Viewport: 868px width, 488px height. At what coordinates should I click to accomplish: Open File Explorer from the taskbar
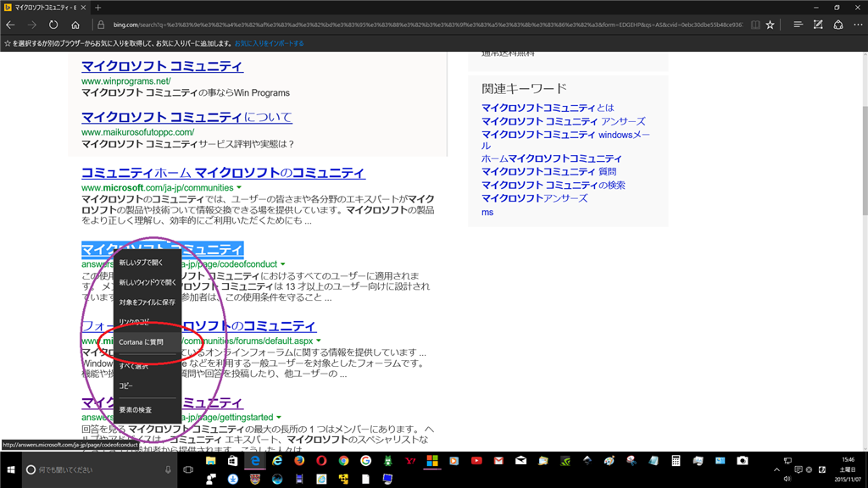tap(210, 461)
